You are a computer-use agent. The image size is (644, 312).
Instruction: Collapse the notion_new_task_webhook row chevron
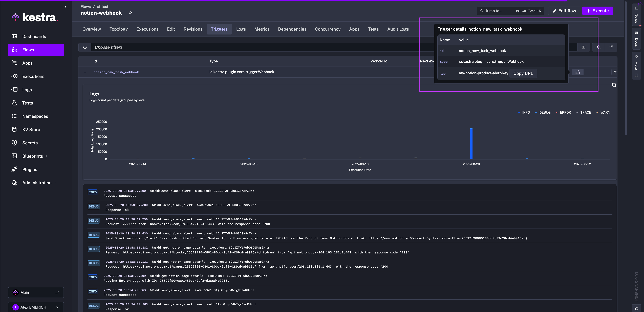(x=85, y=72)
